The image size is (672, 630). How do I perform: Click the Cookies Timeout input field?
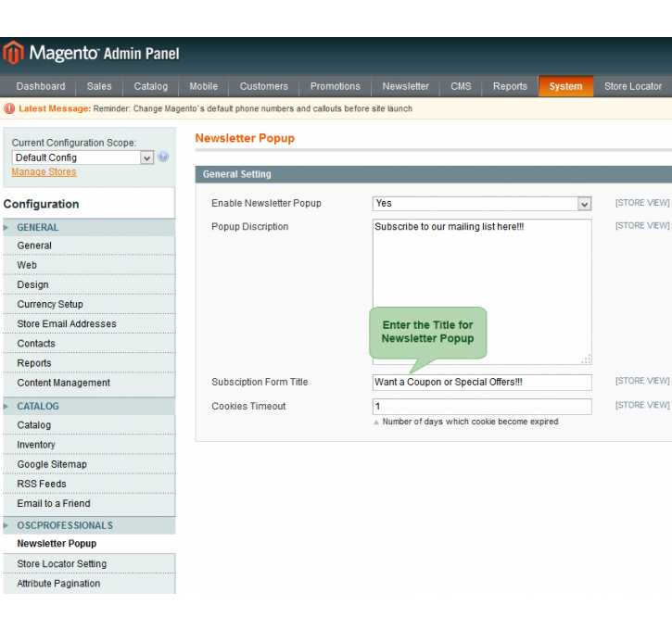482,407
